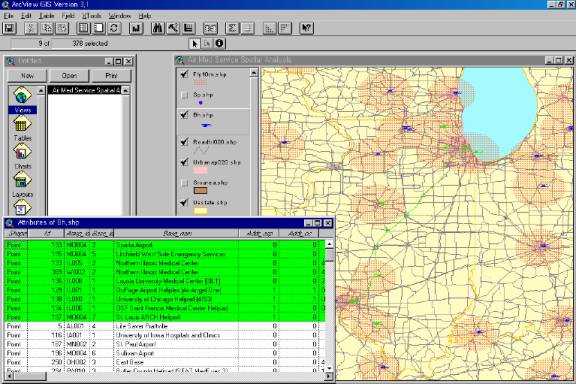Image resolution: width=576 pixels, height=384 pixels.
Task: Toggle the Bh.shp theme checkbox
Action: coord(184,115)
